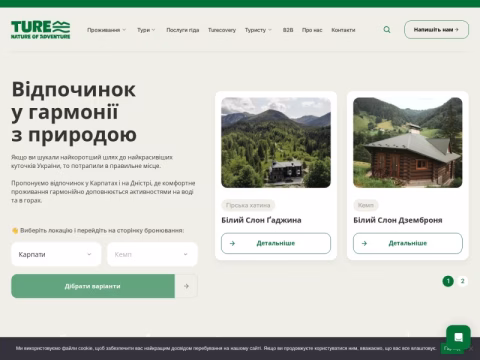Go to carousel page 2
480x360 pixels.
(462, 281)
